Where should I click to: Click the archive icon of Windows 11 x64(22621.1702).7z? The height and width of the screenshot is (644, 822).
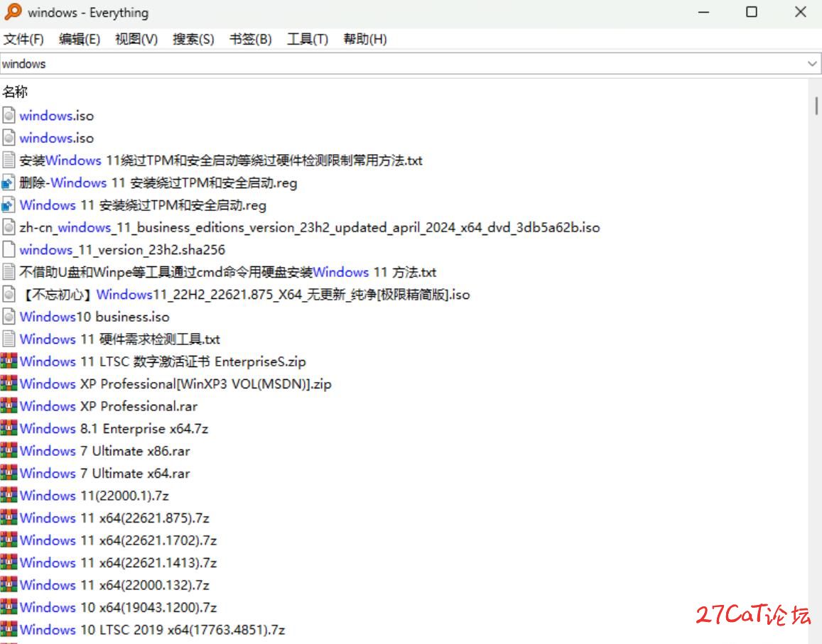pos(9,540)
